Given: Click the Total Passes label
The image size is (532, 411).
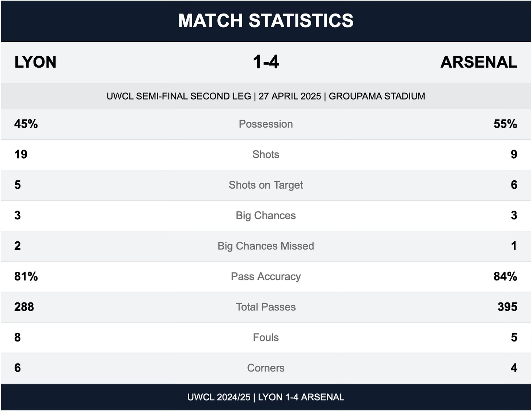Looking at the screenshot, I should point(266,307).
